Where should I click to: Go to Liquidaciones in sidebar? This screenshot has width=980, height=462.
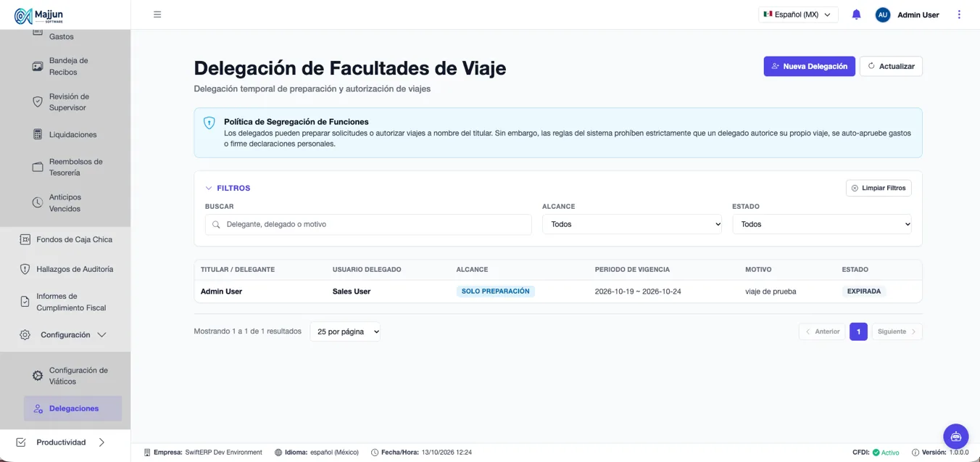(x=72, y=134)
